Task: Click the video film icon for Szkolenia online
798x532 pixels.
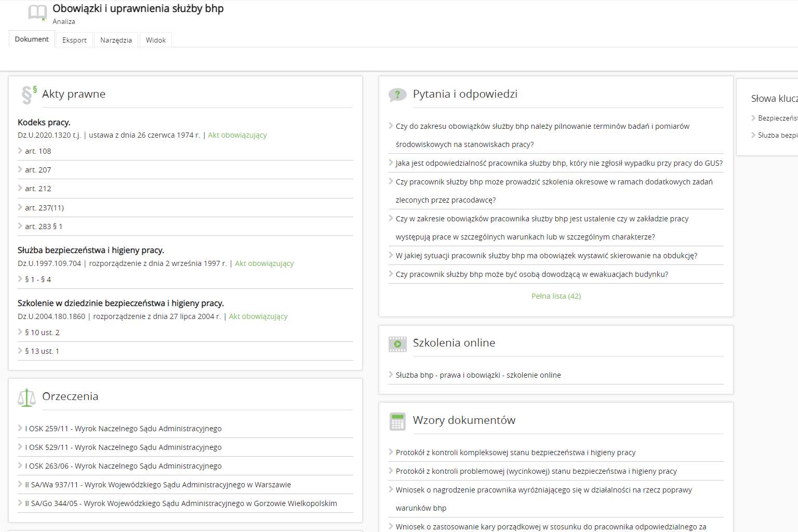Action: click(x=397, y=344)
